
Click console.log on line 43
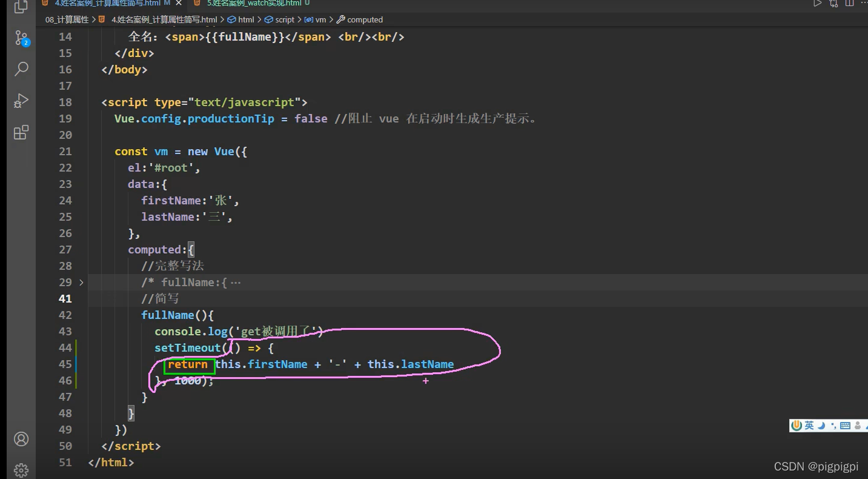(191, 331)
